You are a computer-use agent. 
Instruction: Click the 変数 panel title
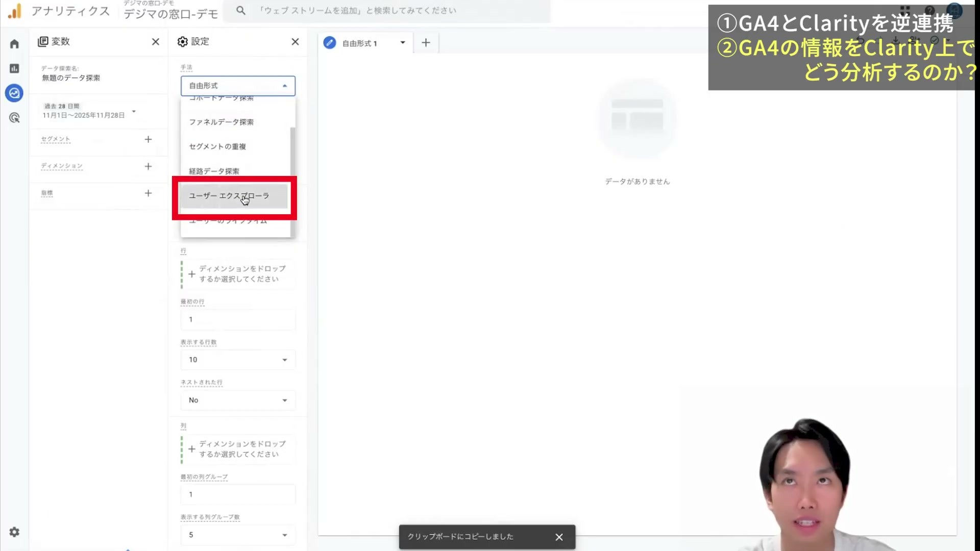pos(60,42)
